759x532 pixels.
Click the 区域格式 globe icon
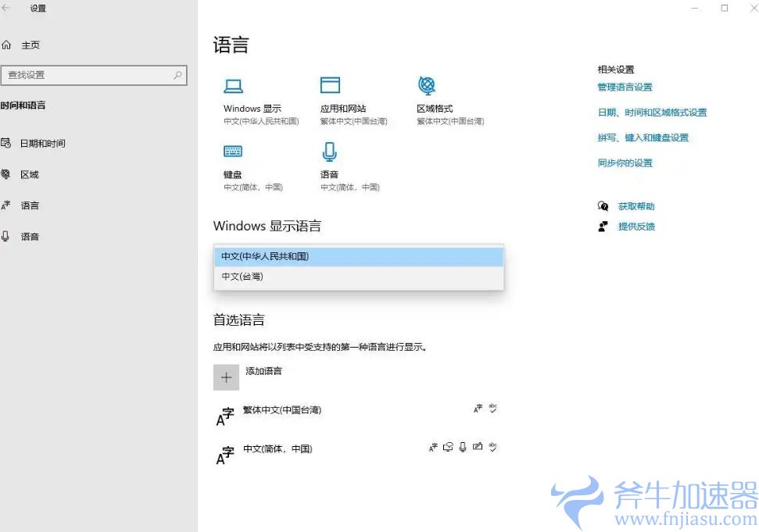tap(427, 85)
